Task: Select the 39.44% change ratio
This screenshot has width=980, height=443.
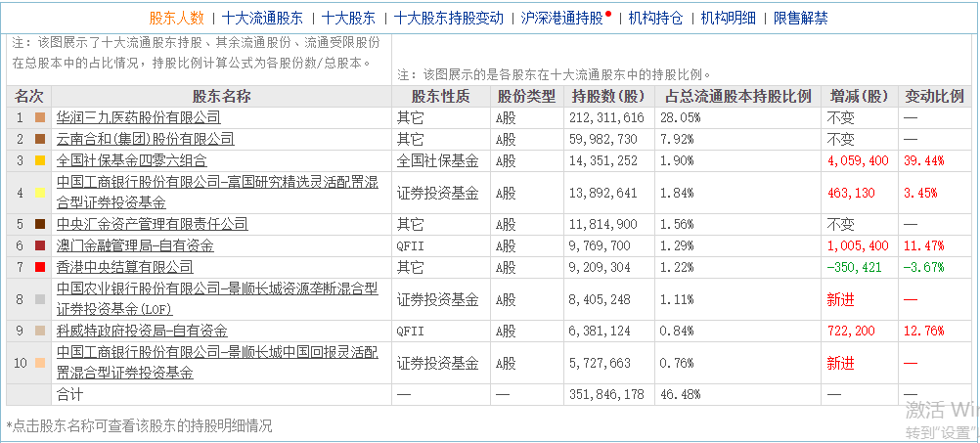Action: click(x=923, y=160)
